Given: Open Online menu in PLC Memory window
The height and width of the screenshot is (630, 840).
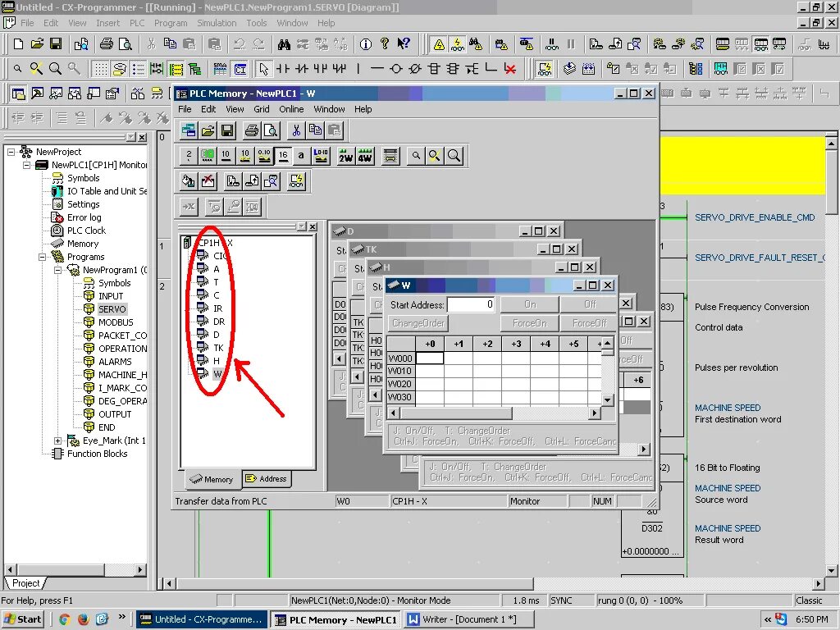Looking at the screenshot, I should pyautogui.click(x=291, y=109).
